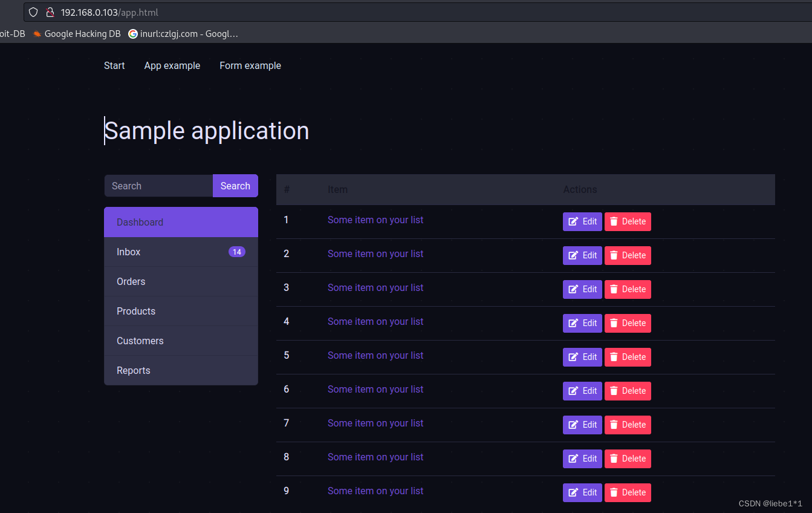Screen dimensions: 812x513
Task: Delete item in row 3
Action: click(x=628, y=289)
